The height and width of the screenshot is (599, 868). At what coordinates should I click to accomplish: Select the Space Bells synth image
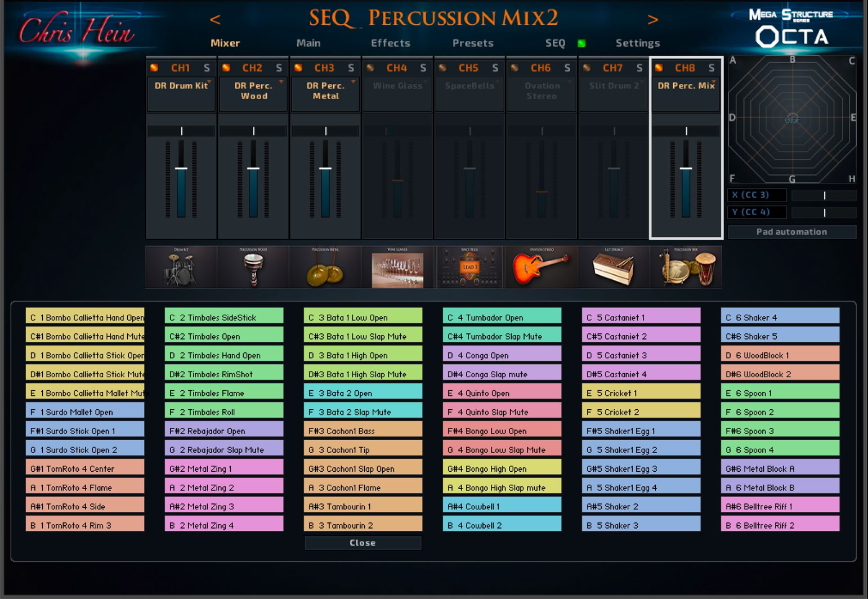(x=469, y=267)
